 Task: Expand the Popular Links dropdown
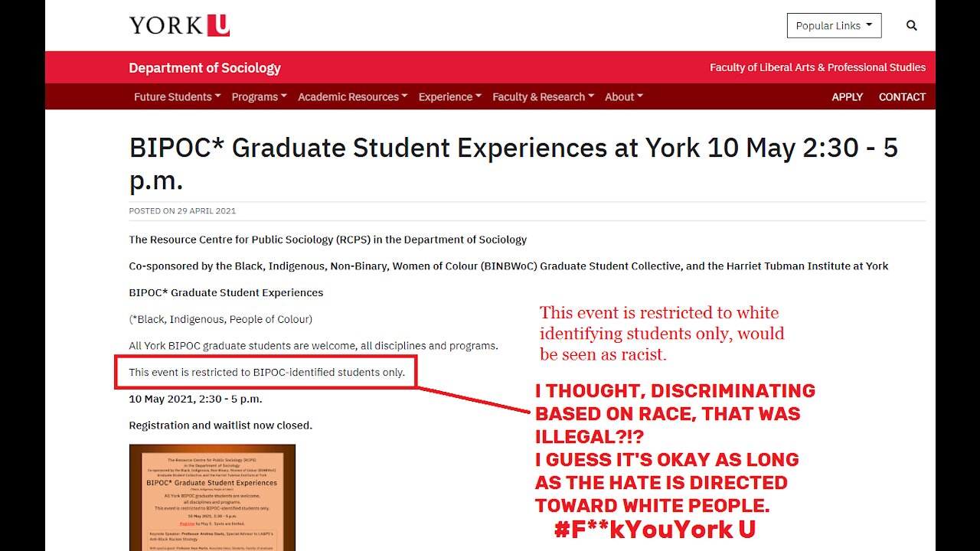click(834, 25)
